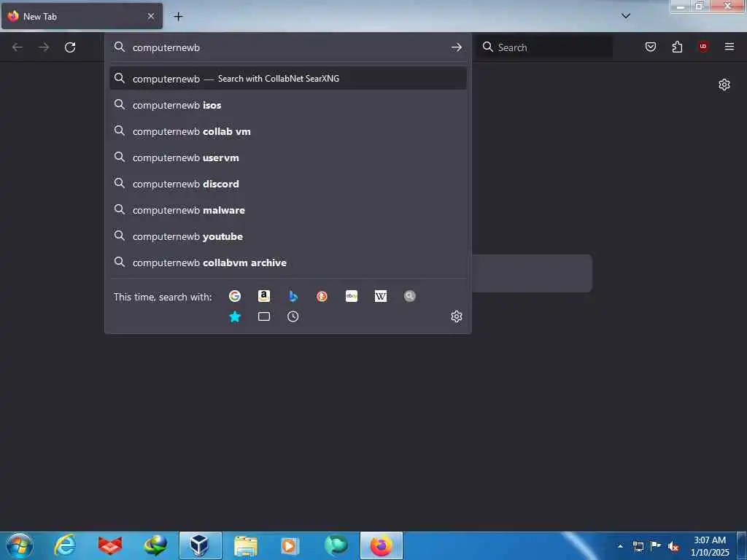Viewport: 747px width, 560px height.
Task: Select suggestion computernewb malware
Action: [x=287, y=209]
